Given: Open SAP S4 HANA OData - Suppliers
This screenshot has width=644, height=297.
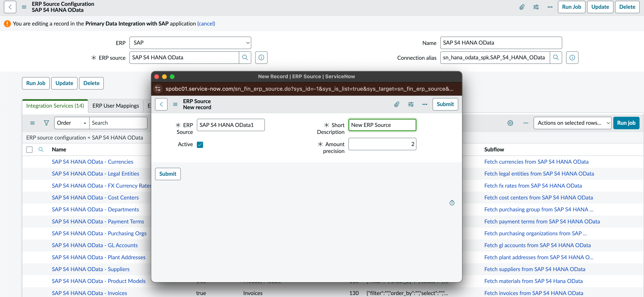Looking at the screenshot, I should tap(91, 269).
